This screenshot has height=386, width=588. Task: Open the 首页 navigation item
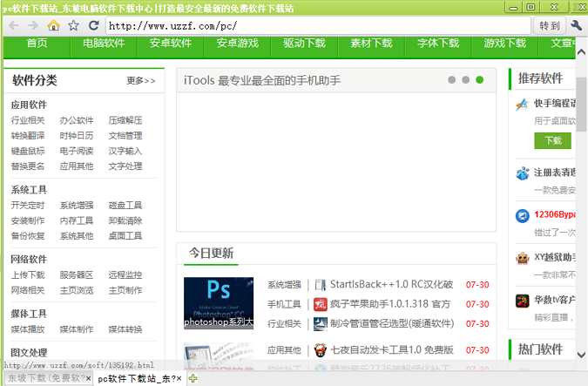[37, 44]
